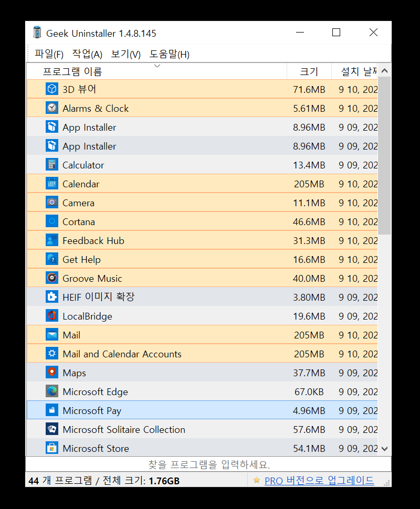The width and height of the screenshot is (420, 509).
Task: Click the Maps pin icon
Action: tap(52, 373)
